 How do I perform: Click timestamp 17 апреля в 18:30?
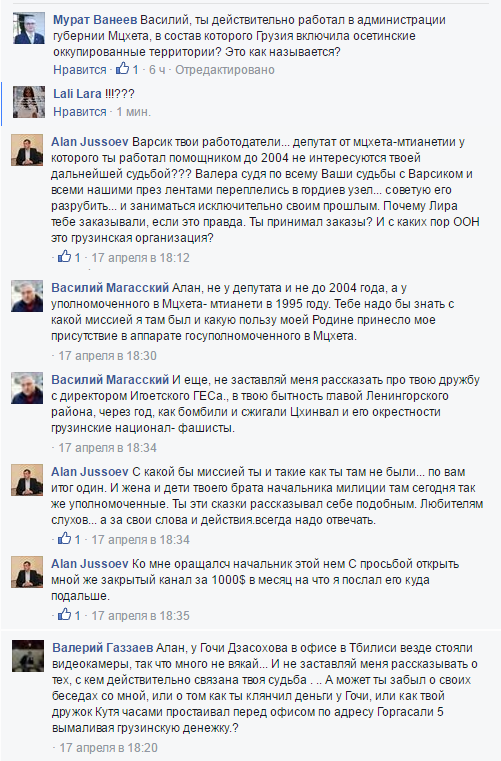(107, 356)
